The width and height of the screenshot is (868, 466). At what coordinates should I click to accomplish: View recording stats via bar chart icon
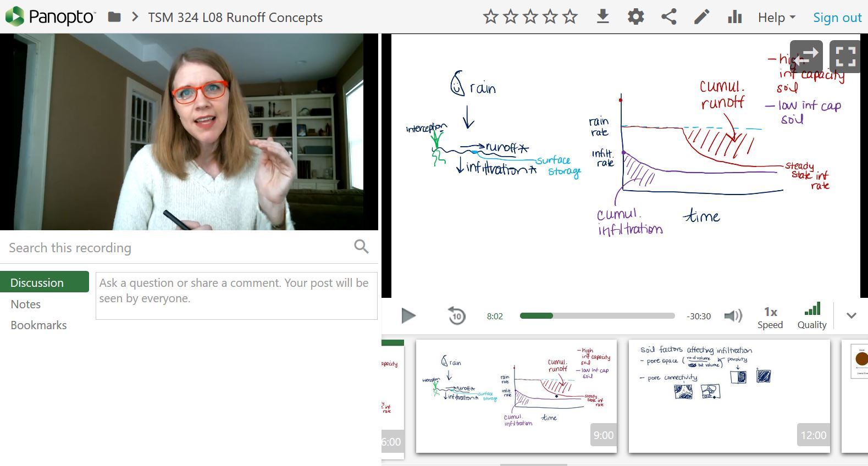[x=734, y=17]
